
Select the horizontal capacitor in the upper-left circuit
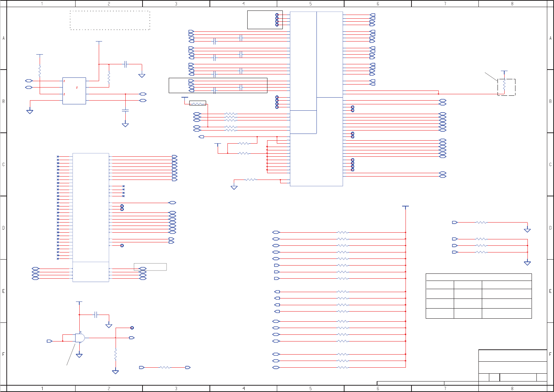pos(126,65)
